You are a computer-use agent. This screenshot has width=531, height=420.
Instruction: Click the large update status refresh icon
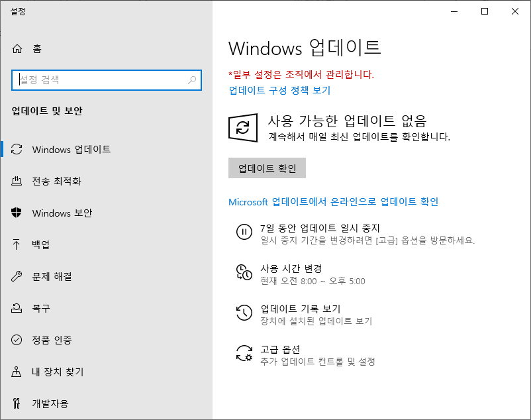[x=243, y=128]
